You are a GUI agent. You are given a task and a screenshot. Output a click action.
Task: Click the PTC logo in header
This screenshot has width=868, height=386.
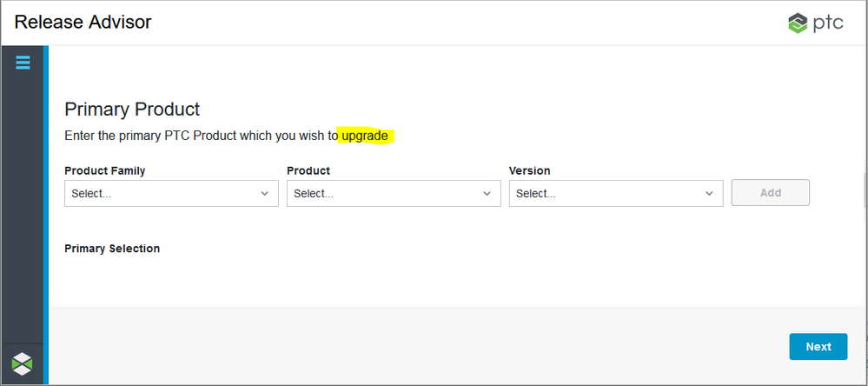[815, 23]
